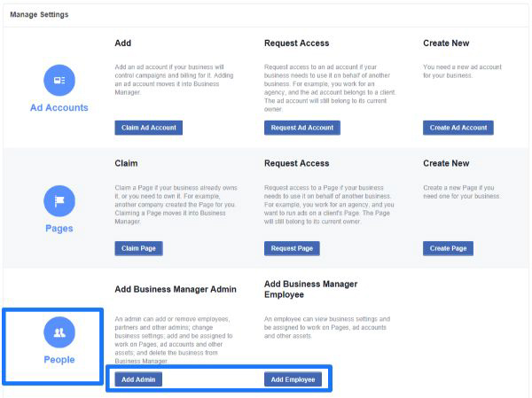Click the Request Access heading for Ad Accounts
The width and height of the screenshot is (532, 398).
pos(296,43)
